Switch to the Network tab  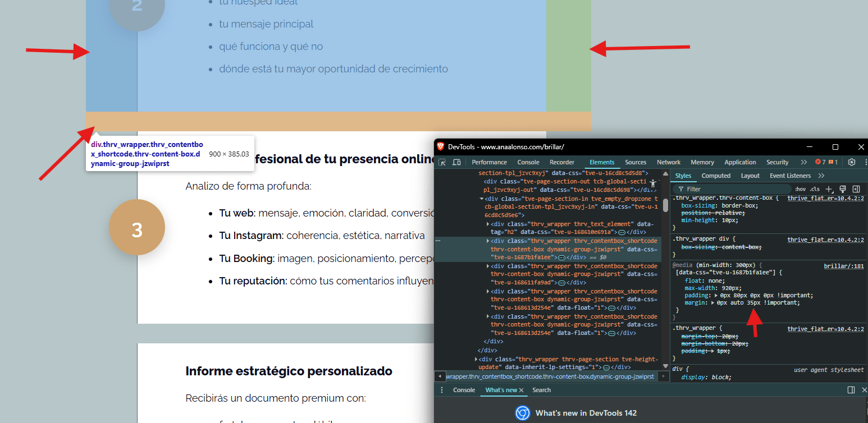point(668,162)
